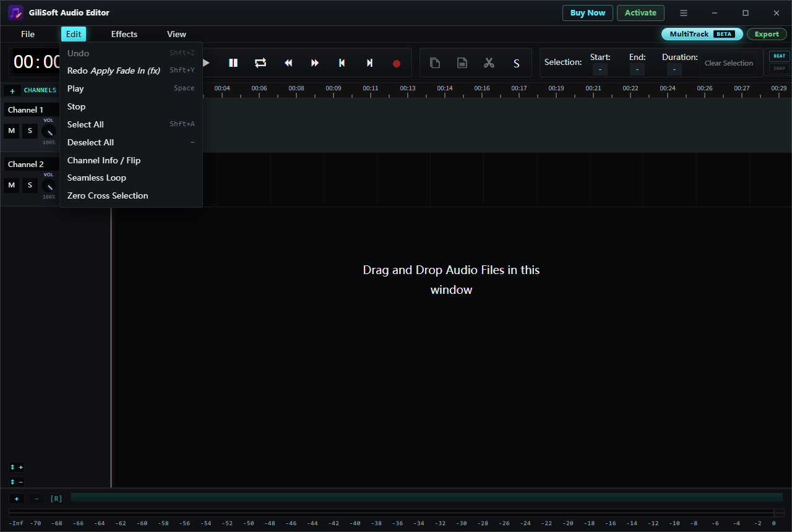792x532 pixels.
Task: Click the fast-forward double-arrow icon
Action: pos(315,62)
